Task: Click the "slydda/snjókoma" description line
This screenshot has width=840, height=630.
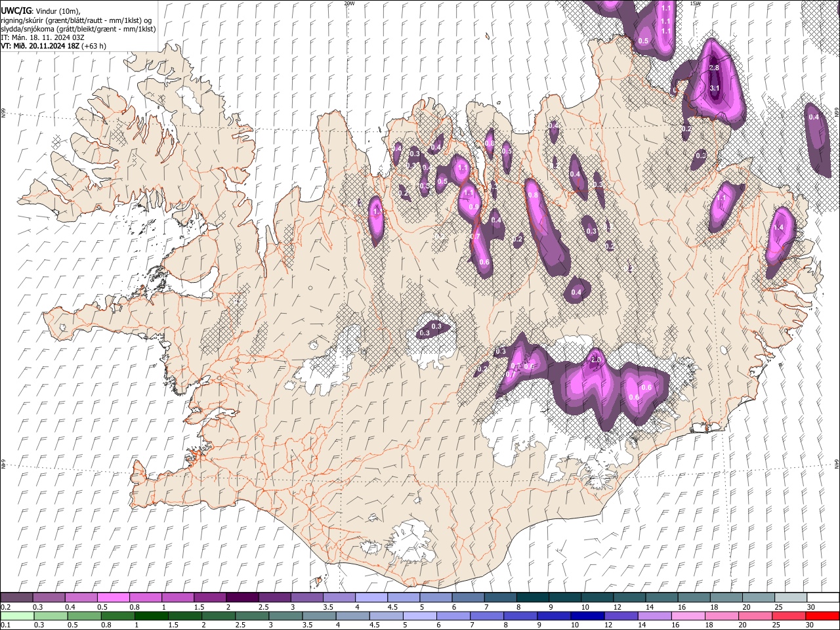Action: coord(78,29)
